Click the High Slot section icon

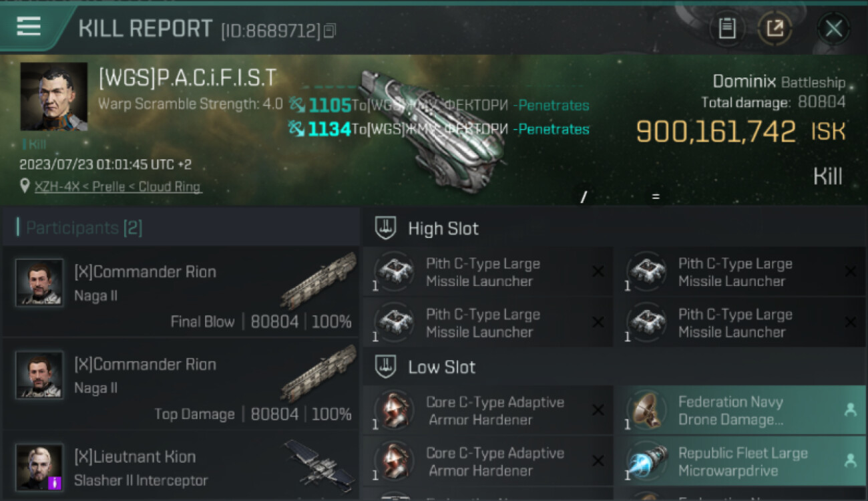pyautogui.click(x=385, y=228)
